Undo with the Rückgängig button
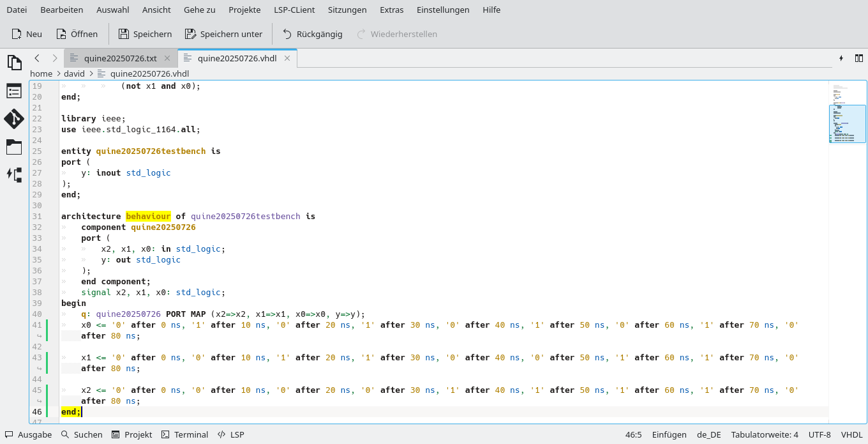 [312, 34]
